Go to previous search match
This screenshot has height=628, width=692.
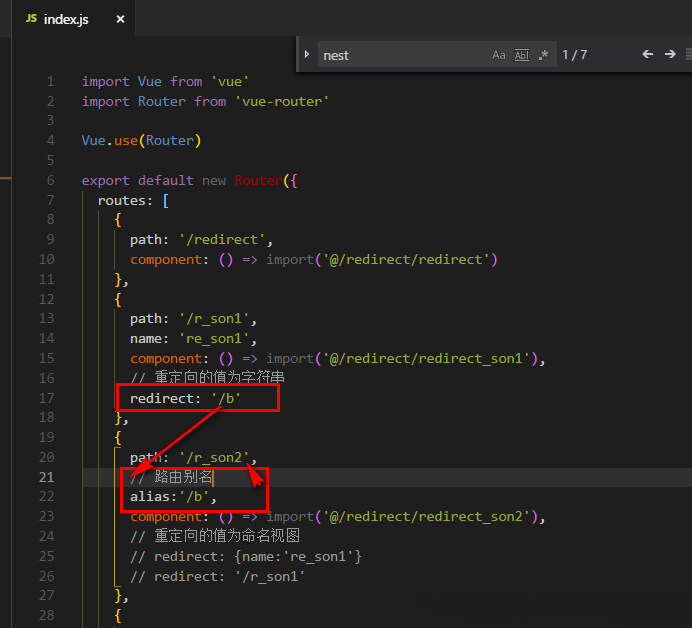[647, 54]
